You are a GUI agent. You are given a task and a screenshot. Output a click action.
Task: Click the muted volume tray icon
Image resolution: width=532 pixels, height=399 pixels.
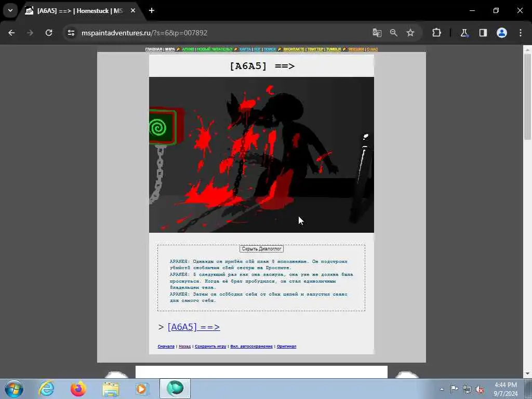(x=480, y=389)
